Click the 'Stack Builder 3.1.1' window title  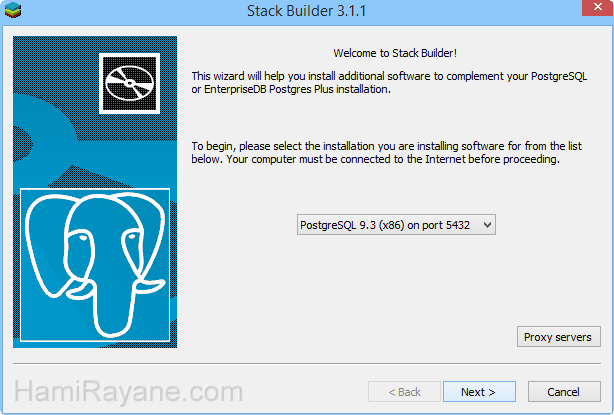pyautogui.click(x=306, y=11)
